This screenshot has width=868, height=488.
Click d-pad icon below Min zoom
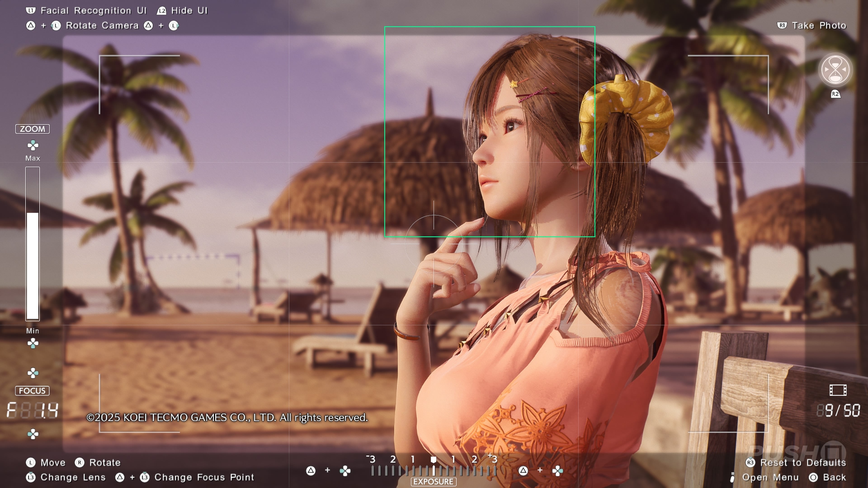(33, 343)
